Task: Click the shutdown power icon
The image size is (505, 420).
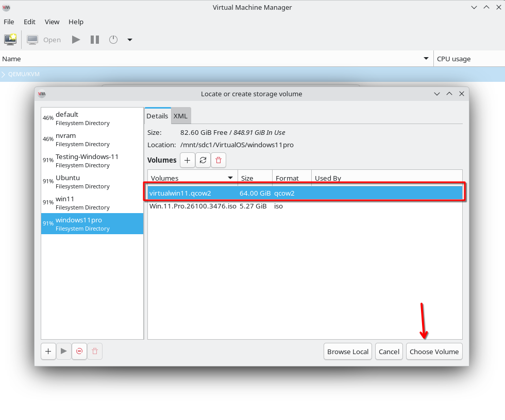Action: pyautogui.click(x=113, y=40)
